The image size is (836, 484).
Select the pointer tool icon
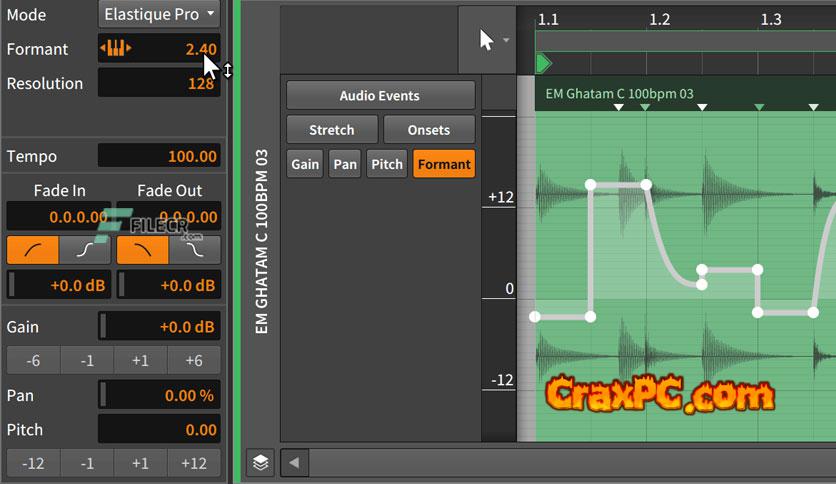tap(486, 40)
